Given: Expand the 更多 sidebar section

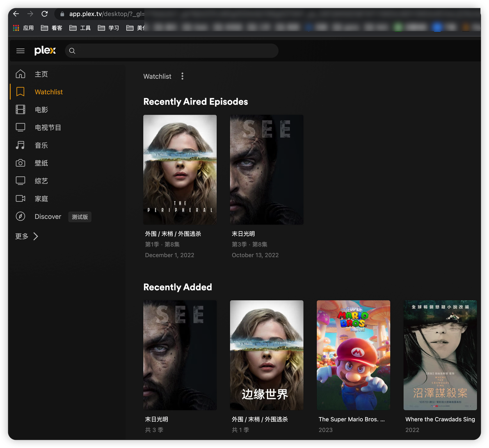Looking at the screenshot, I should (27, 236).
